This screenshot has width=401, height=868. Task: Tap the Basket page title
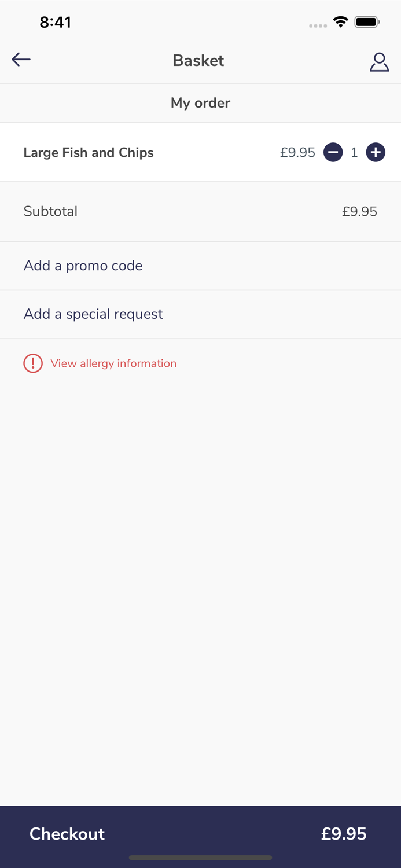point(198,61)
